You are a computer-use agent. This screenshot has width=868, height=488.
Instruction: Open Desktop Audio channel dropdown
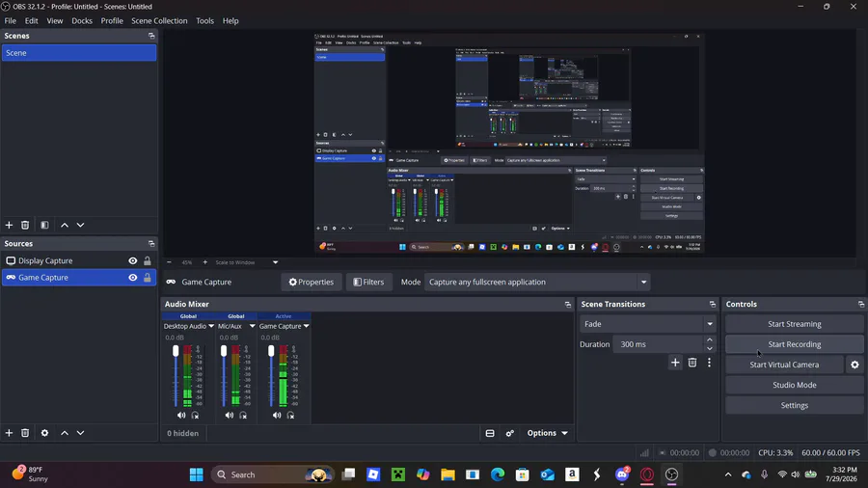pyautogui.click(x=211, y=326)
